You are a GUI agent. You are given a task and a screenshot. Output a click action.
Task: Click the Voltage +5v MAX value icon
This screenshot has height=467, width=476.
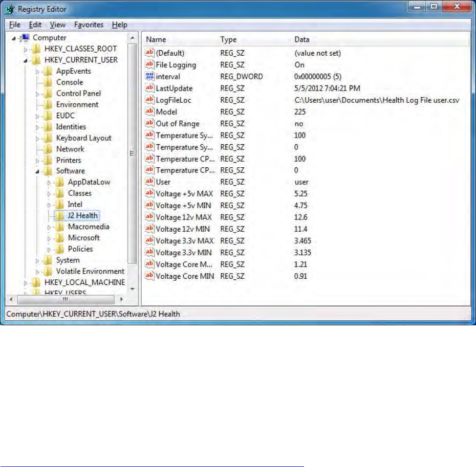click(149, 193)
